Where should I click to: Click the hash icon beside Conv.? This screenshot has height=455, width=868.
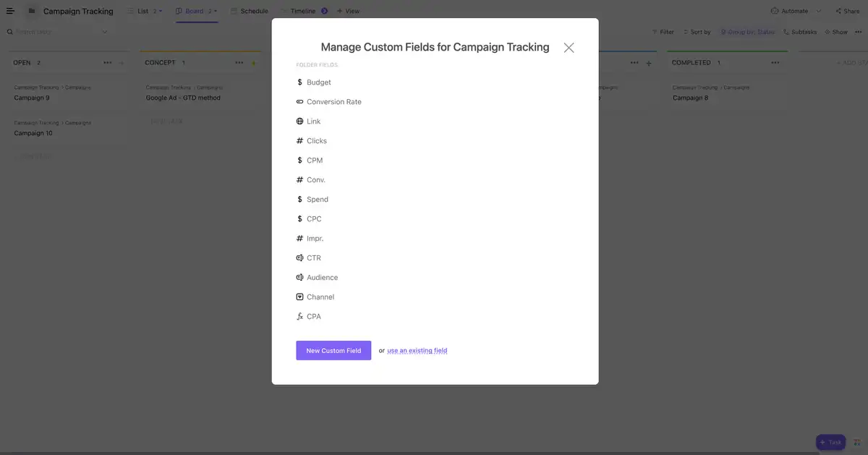(299, 180)
